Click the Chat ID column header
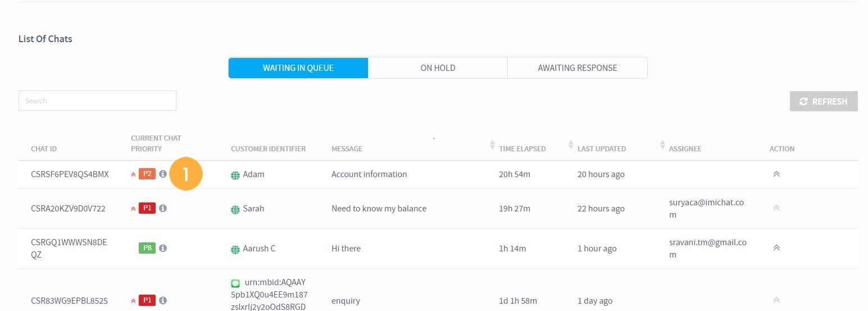This screenshot has height=311, width=868. (x=44, y=149)
